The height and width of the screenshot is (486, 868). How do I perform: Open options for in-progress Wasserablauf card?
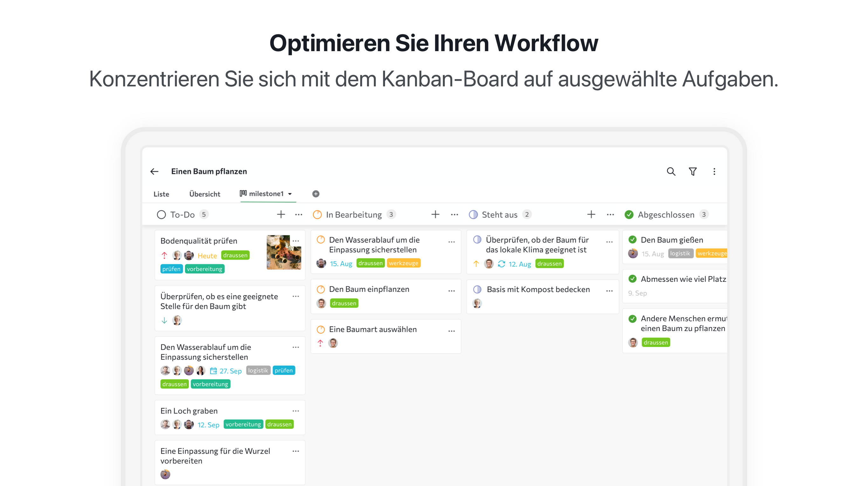point(451,242)
